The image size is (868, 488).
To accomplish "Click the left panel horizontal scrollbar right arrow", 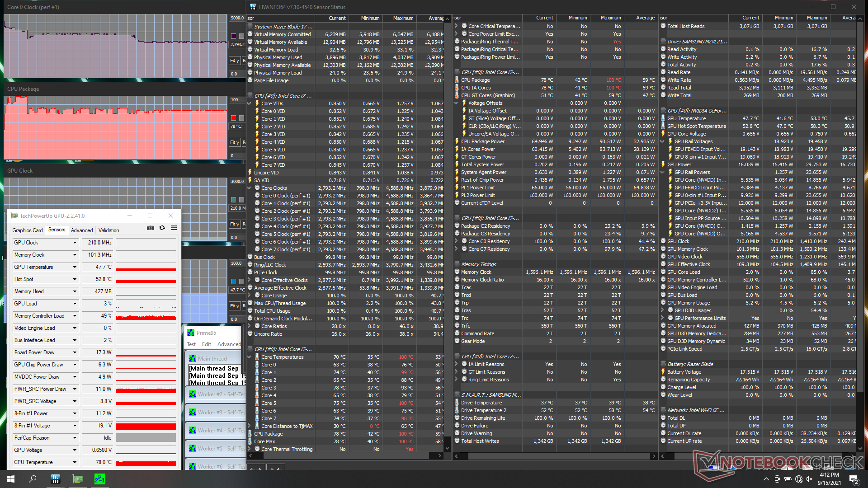I will coord(440,456).
